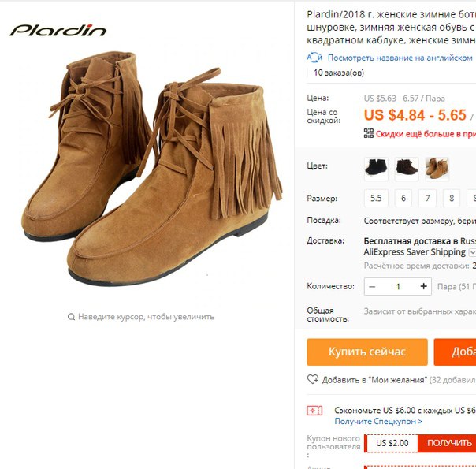Click the translate icon beside English title link
The height and width of the screenshot is (469, 476).
tap(314, 58)
